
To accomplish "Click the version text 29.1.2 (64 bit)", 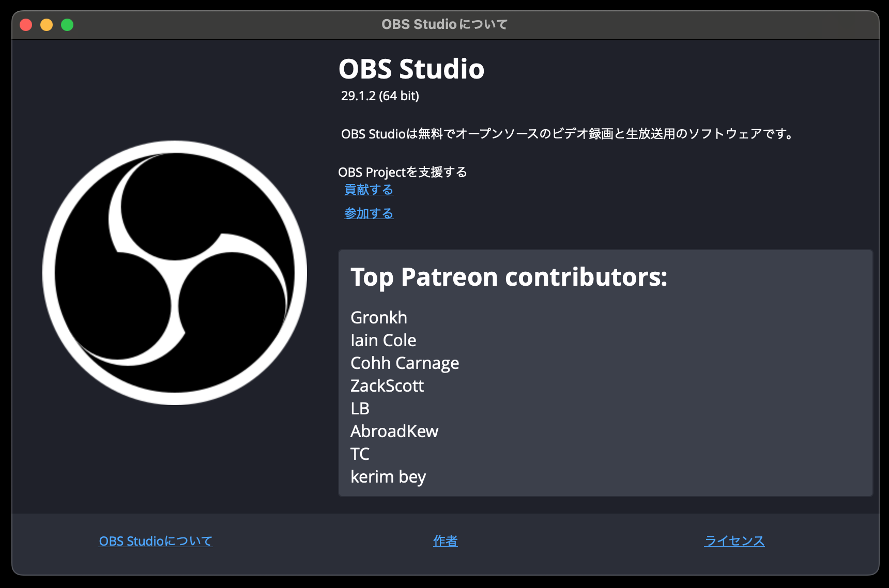I will click(380, 96).
